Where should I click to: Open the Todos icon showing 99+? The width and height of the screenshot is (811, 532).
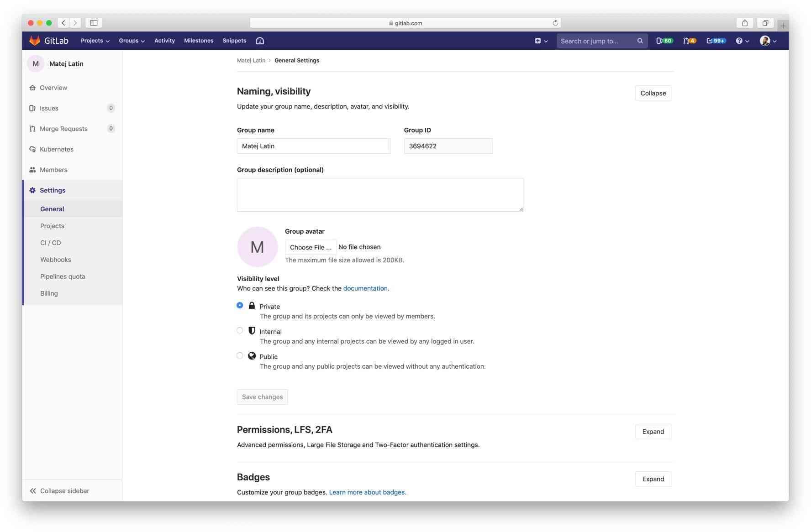point(715,41)
